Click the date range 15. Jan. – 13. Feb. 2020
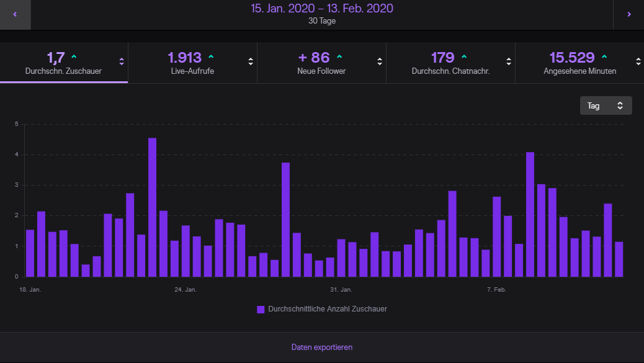This screenshot has height=363, width=644. [x=321, y=9]
